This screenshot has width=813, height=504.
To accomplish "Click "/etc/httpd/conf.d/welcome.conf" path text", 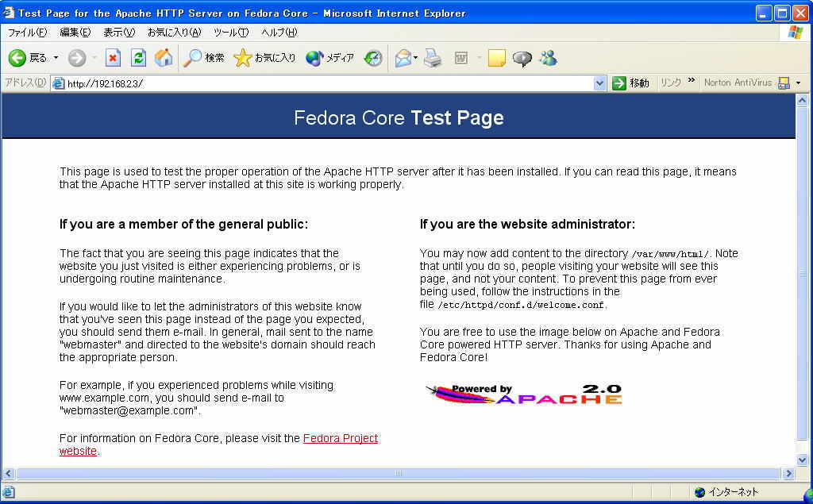I will pos(521,306).
